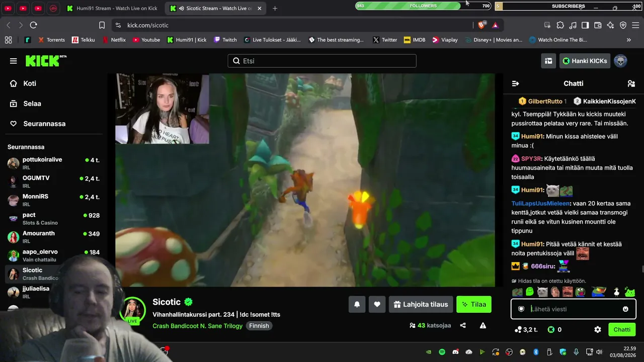Expand the bookmarks overflow chevron
The height and width of the screenshot is (362, 644).
(x=628, y=40)
